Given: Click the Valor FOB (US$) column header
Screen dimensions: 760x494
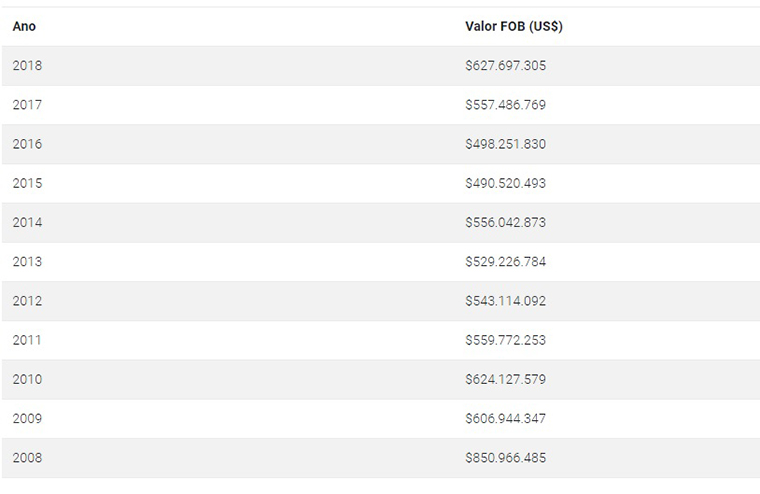Looking at the screenshot, I should point(514,26).
